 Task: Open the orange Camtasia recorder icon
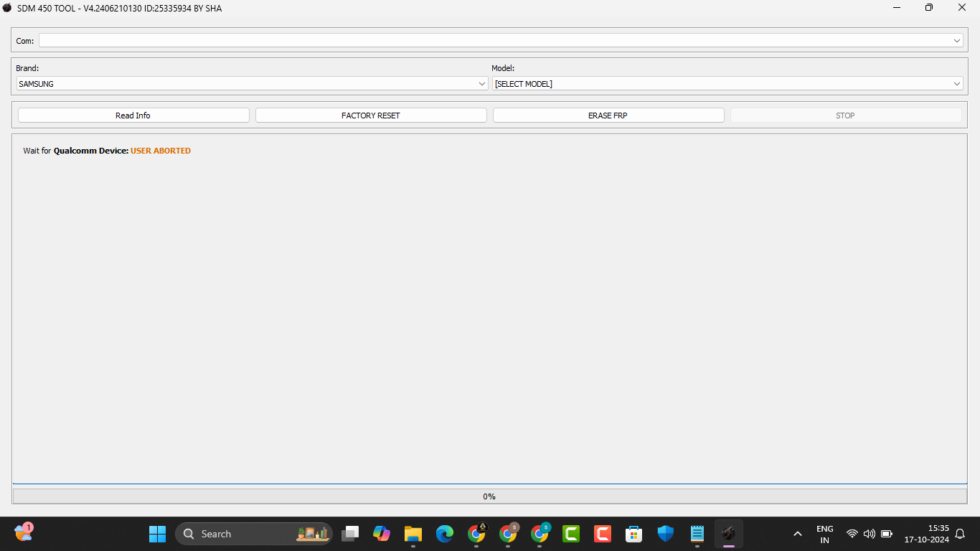pyautogui.click(x=603, y=534)
